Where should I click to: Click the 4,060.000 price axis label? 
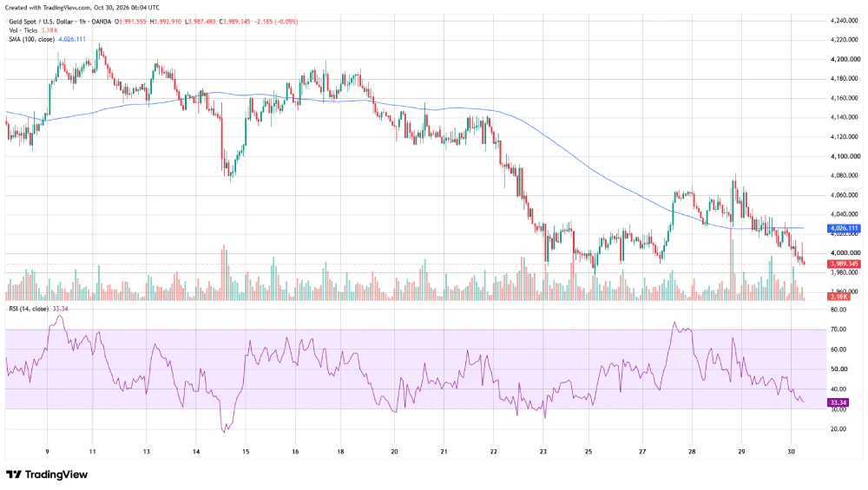[x=845, y=194]
